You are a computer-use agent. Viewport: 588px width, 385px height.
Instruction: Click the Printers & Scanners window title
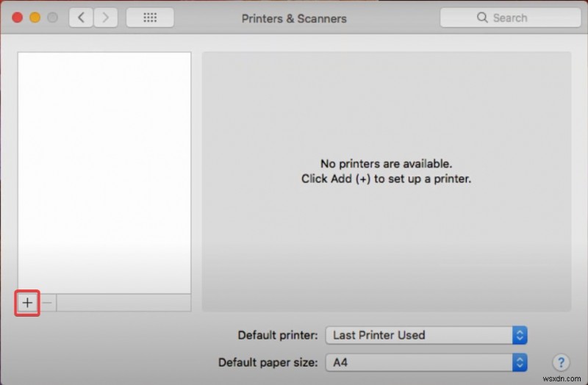coord(294,18)
